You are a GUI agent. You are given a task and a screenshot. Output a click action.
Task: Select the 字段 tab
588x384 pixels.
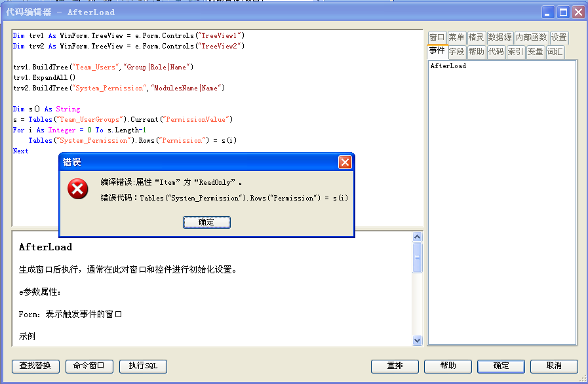tap(456, 52)
